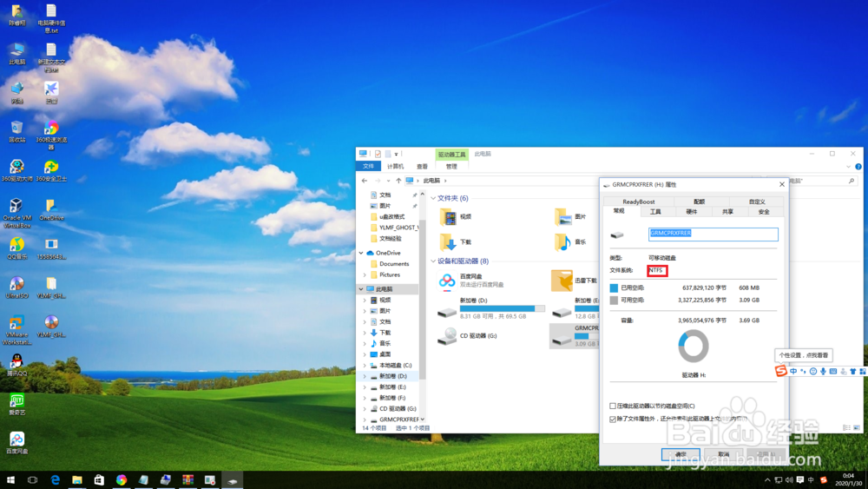Open the 文件 ribbon menu
This screenshot has width=868, height=489.
coord(368,166)
